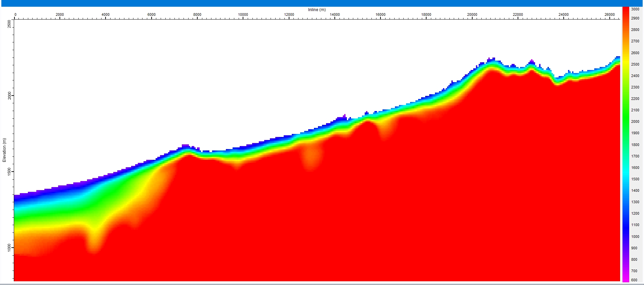Click red top of velocity color bar
The width and height of the screenshot is (644, 285).
[x=626, y=10]
